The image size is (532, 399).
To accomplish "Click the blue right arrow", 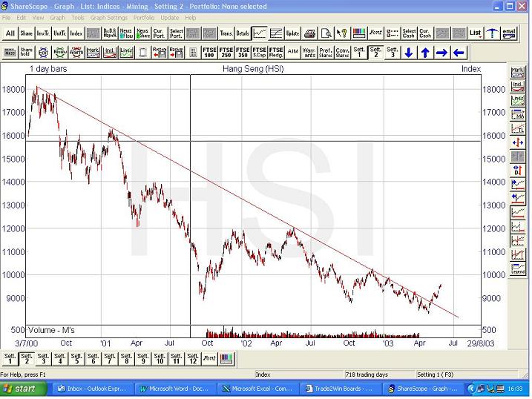I will pos(442,53).
